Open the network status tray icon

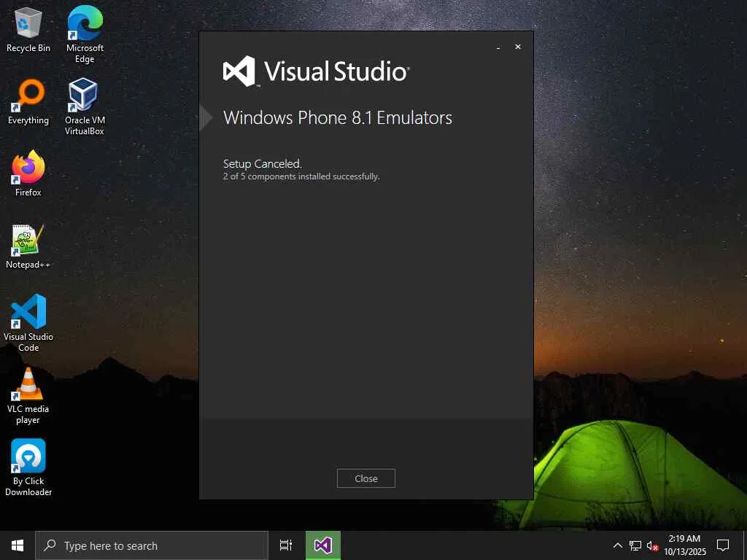[635, 545]
